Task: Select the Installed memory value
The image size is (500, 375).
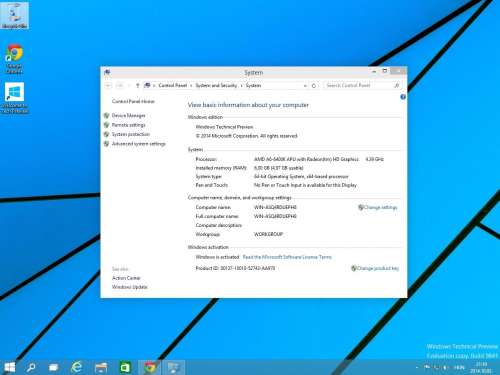Action: tap(279, 168)
